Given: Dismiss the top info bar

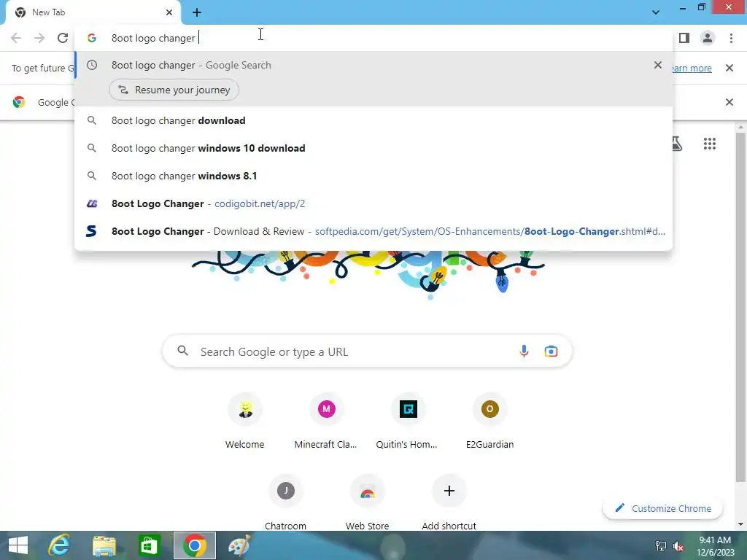Looking at the screenshot, I should pos(729,68).
